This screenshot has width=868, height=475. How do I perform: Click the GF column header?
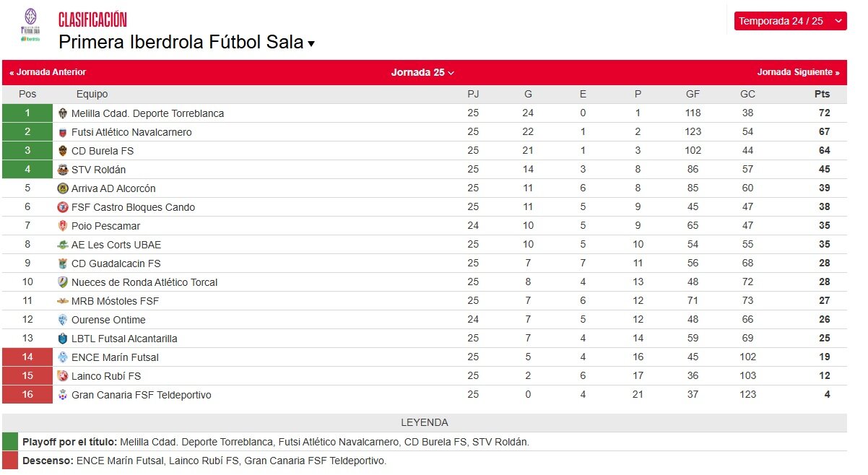click(693, 94)
